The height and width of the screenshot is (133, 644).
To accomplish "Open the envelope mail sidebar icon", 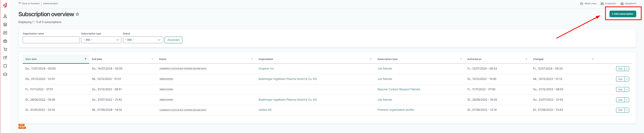I will click(5, 74).
